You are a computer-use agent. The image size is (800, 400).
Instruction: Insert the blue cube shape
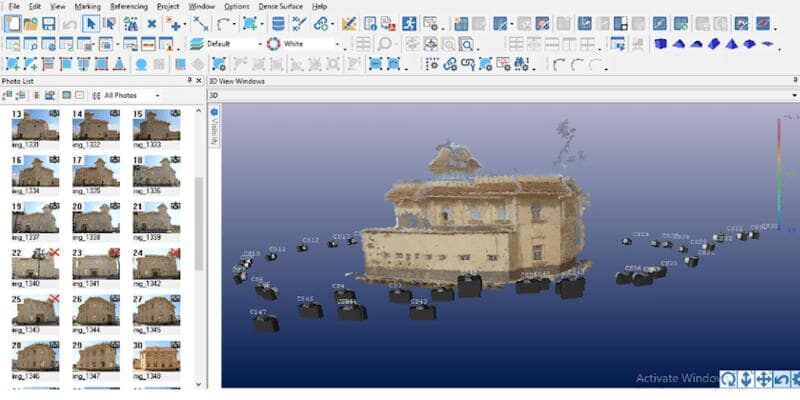tap(660, 44)
